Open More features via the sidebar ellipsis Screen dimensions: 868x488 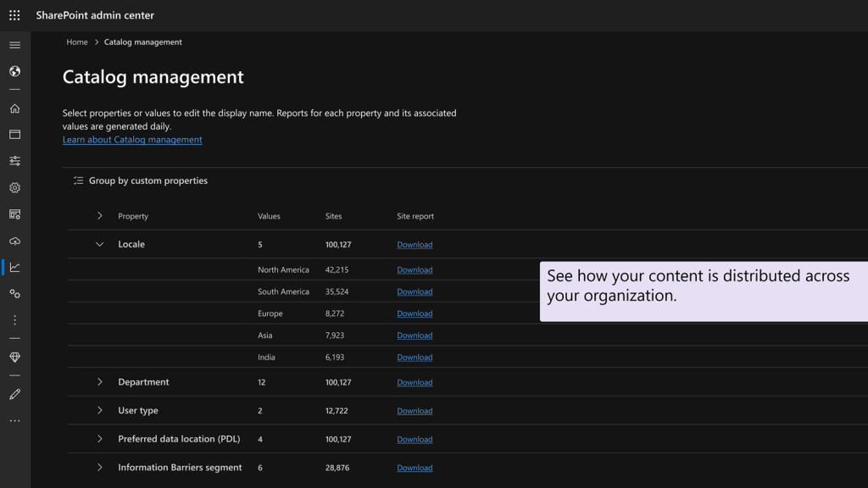pyautogui.click(x=14, y=420)
